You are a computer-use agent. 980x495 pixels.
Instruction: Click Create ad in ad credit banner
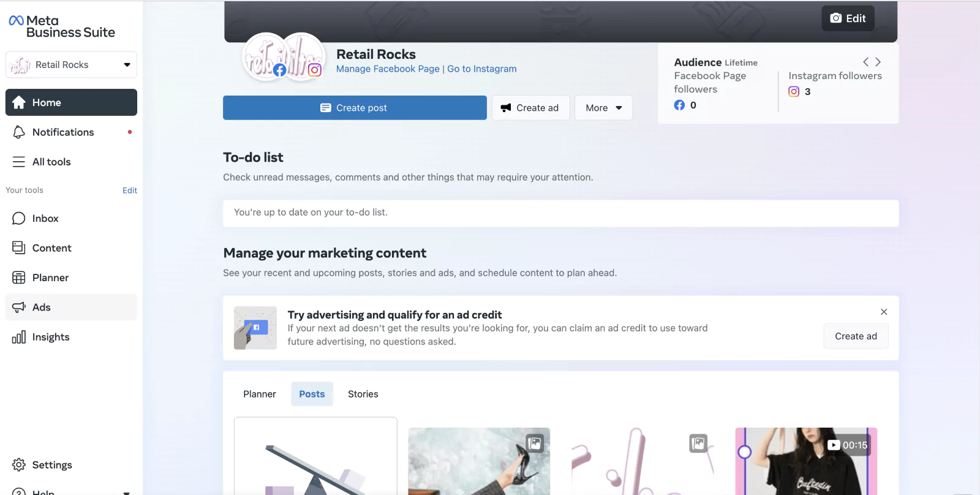point(856,336)
